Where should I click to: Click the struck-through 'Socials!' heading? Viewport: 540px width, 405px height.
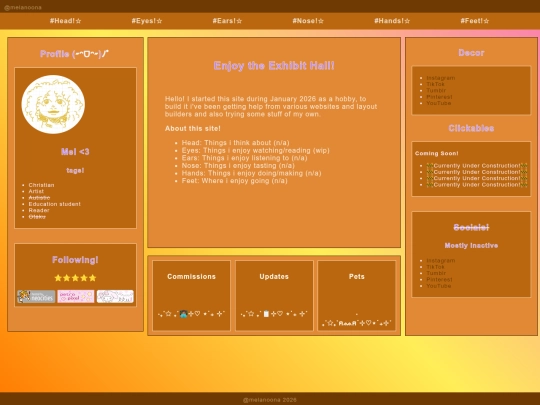click(471, 227)
